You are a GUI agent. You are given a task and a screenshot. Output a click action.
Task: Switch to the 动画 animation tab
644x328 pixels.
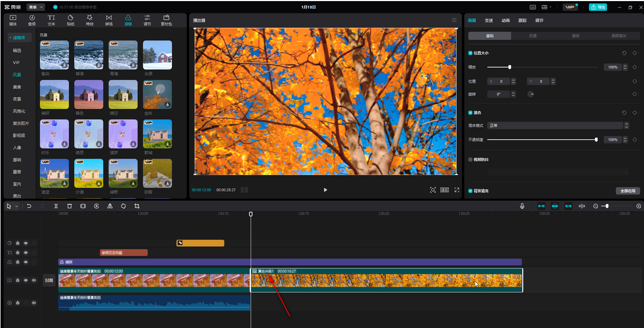coord(505,21)
